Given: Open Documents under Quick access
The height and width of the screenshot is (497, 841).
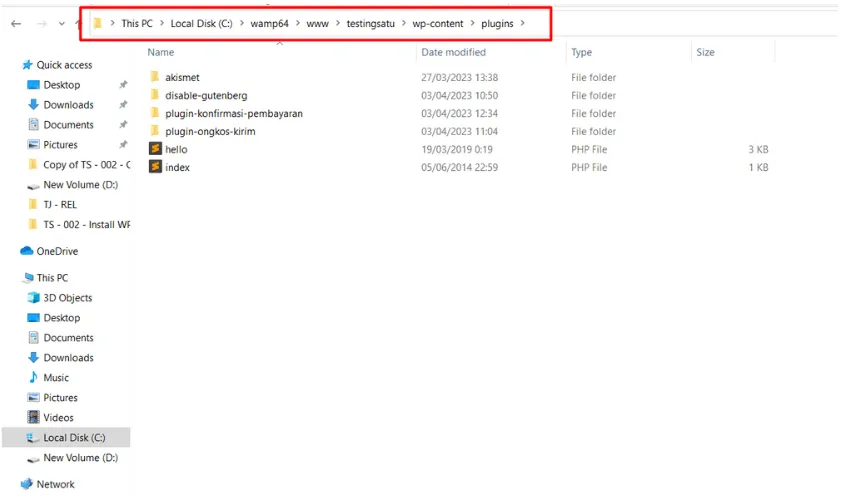Looking at the screenshot, I should pos(69,124).
